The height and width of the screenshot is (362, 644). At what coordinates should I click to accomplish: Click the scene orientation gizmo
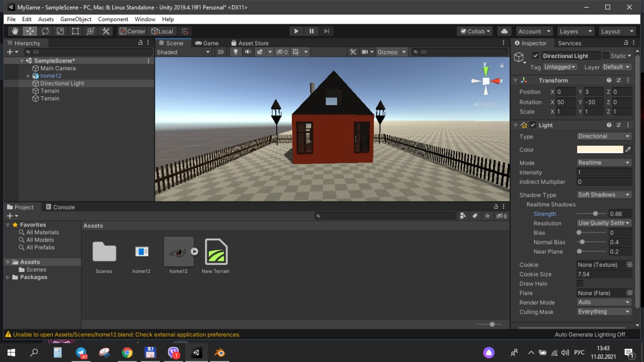[x=486, y=81]
